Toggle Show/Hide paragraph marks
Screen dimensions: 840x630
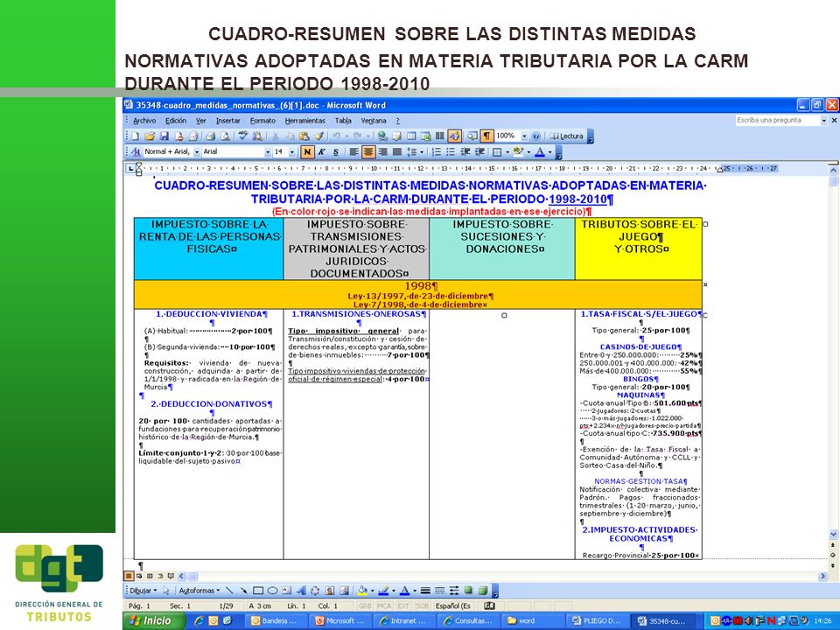pos(487,136)
